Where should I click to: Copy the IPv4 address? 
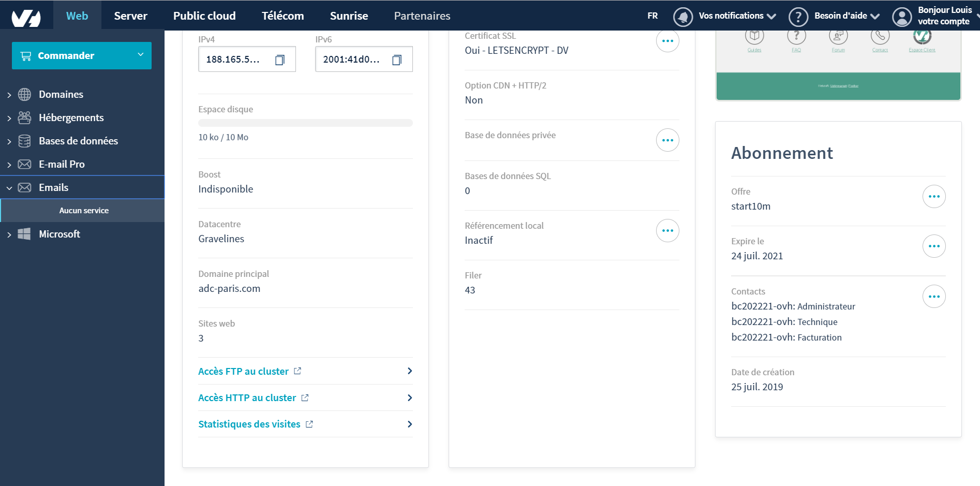[280, 60]
